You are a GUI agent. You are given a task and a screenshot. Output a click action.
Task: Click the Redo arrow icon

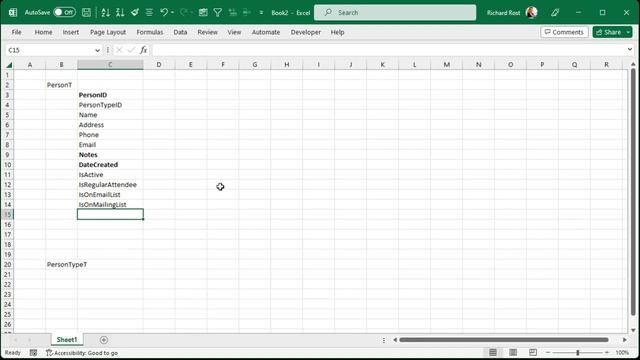tap(184, 13)
